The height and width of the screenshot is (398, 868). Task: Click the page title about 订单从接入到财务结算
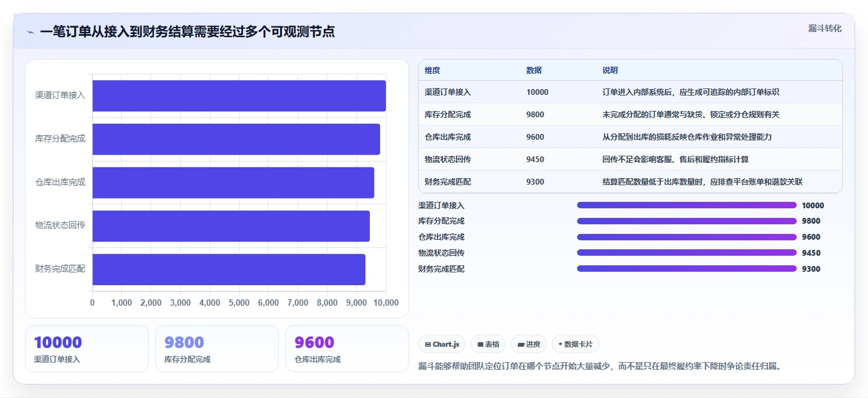pyautogui.click(x=187, y=31)
